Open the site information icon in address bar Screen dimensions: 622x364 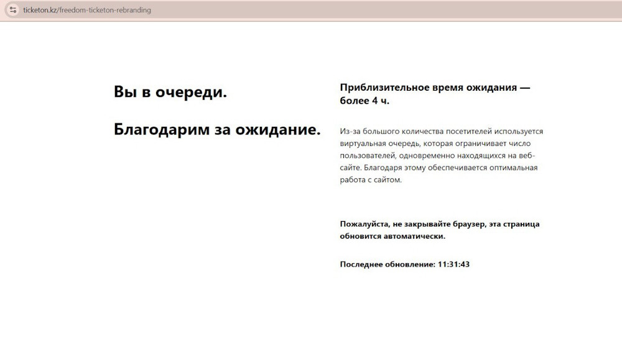(12, 10)
